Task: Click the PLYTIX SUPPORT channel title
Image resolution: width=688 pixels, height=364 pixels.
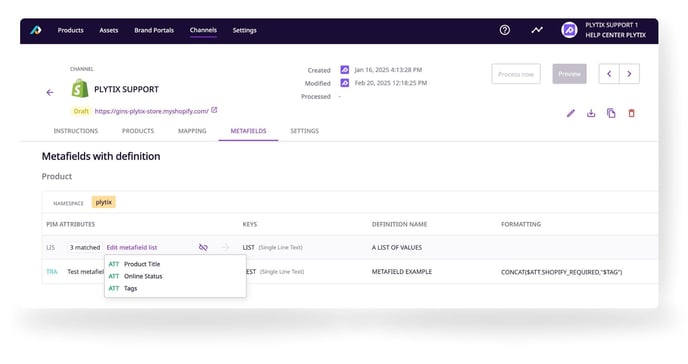Action: point(126,89)
